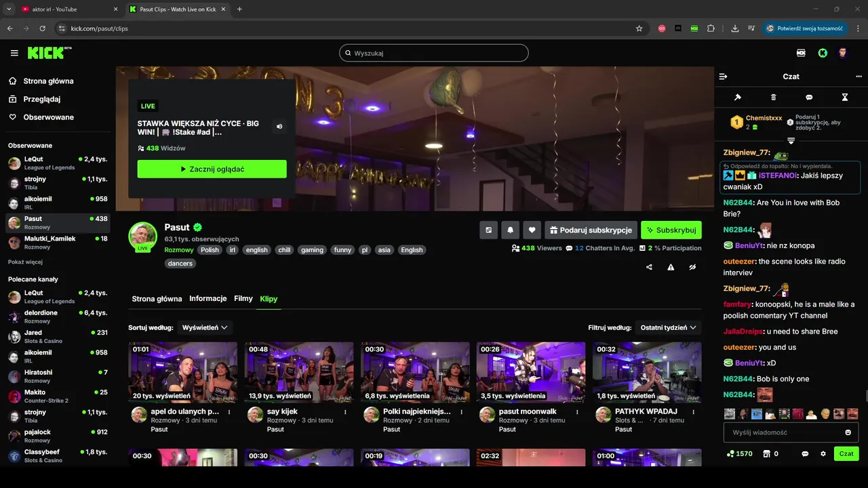
Task: Click the hourglass icon in chat toolbar
Action: [845, 98]
